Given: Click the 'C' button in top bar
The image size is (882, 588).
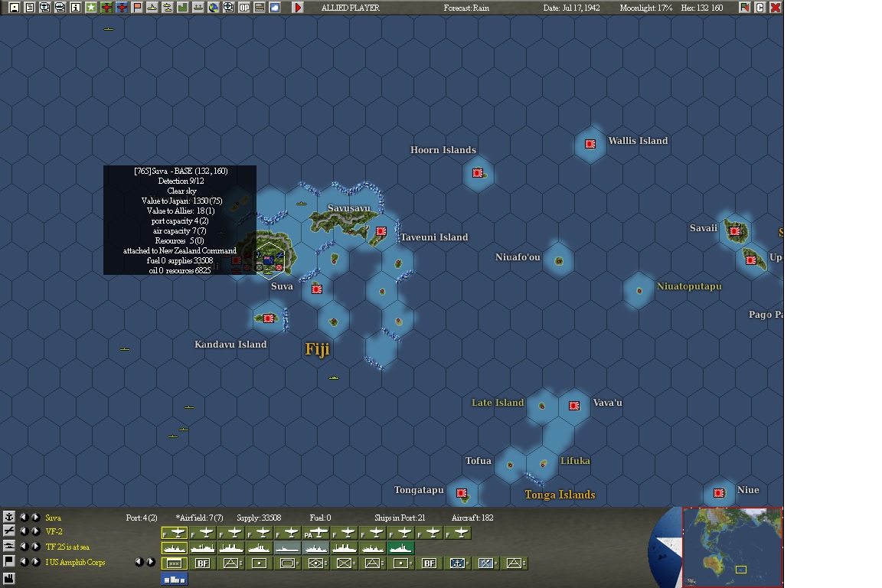Looking at the screenshot, I should click(760, 8).
